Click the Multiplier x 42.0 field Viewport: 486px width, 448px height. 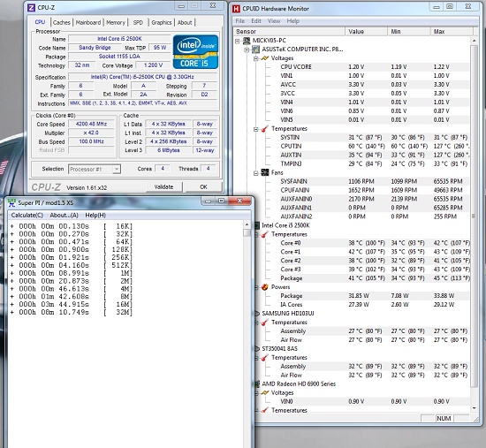pyautogui.click(x=91, y=133)
